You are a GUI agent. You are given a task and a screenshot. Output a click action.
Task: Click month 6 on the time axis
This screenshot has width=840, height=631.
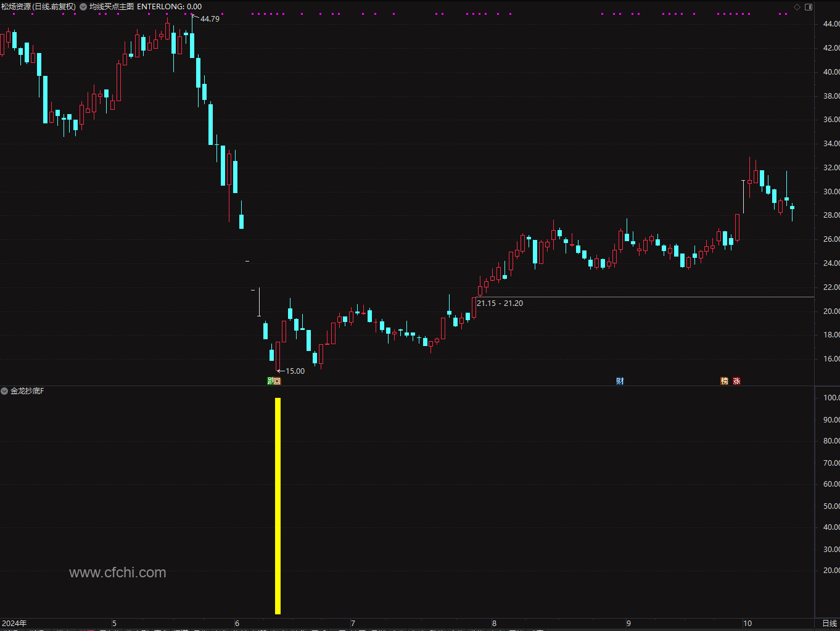[237, 624]
